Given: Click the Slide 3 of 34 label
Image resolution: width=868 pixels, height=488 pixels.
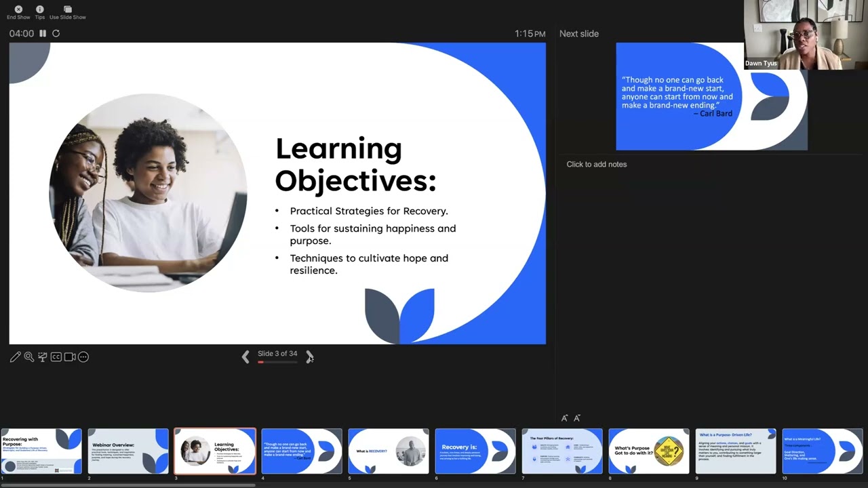Looking at the screenshot, I should 277,354.
